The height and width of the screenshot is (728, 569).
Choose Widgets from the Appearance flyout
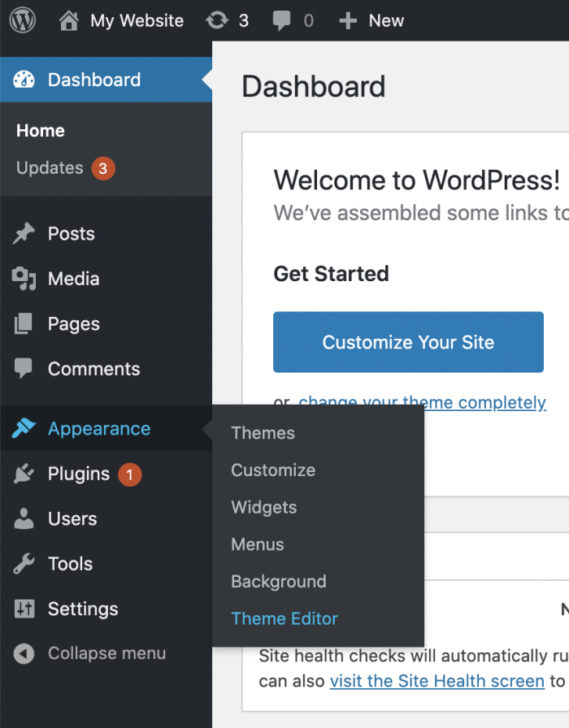click(x=264, y=507)
